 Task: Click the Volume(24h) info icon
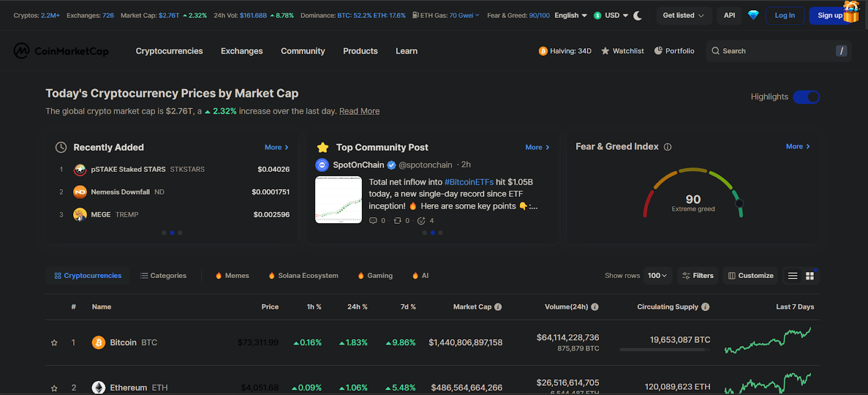[x=595, y=307]
